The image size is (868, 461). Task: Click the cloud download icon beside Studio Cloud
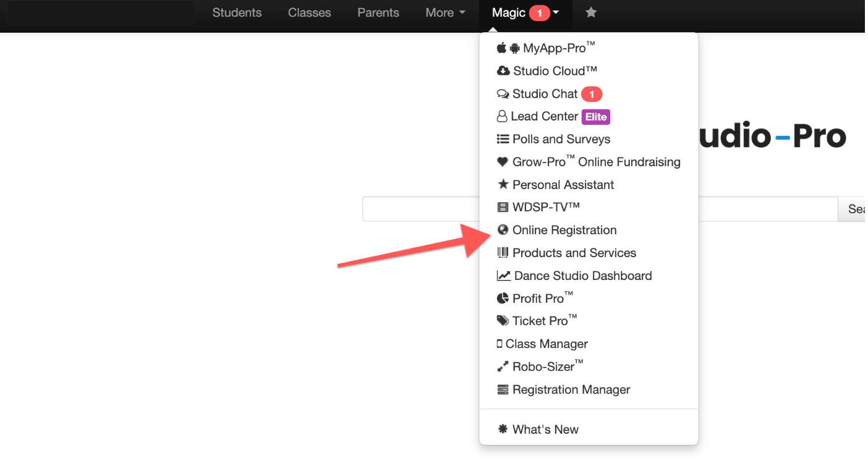tap(503, 71)
